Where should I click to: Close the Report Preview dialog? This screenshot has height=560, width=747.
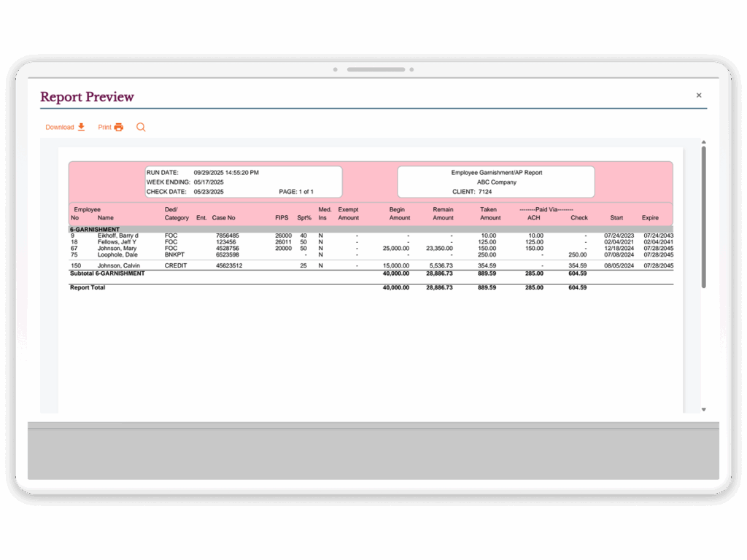point(699,96)
